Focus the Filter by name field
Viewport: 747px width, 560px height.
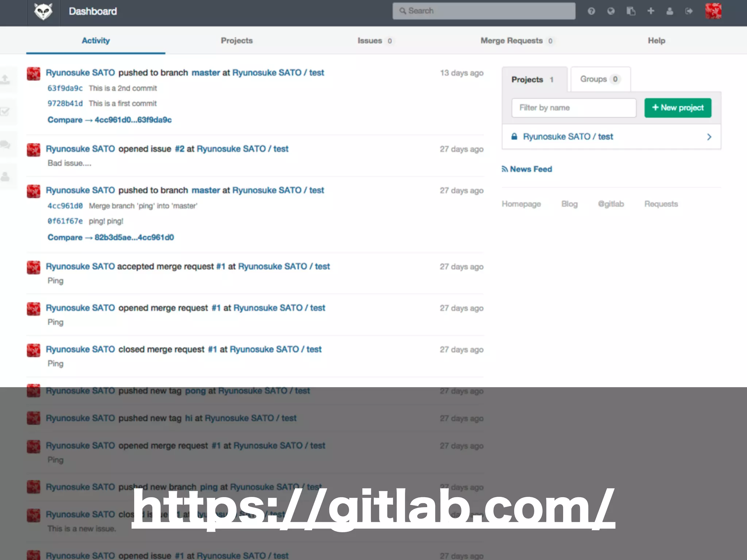(x=574, y=108)
